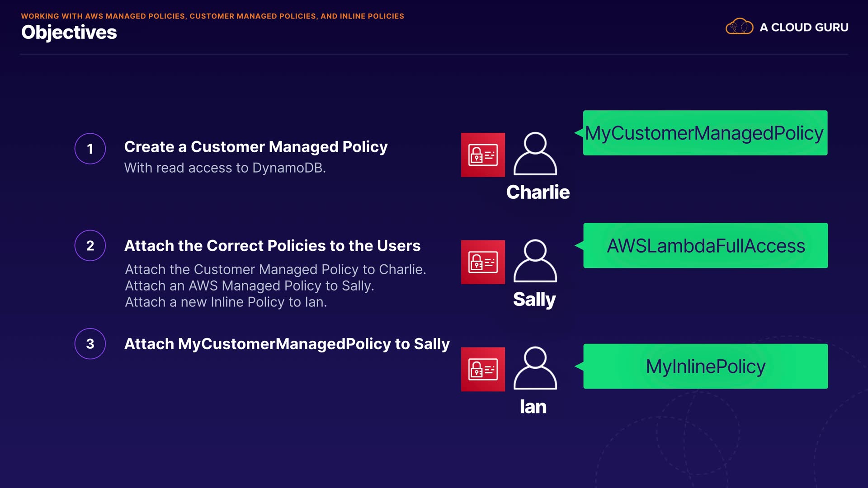Click the number 2 circle
This screenshot has height=488, width=868.
tap(90, 245)
